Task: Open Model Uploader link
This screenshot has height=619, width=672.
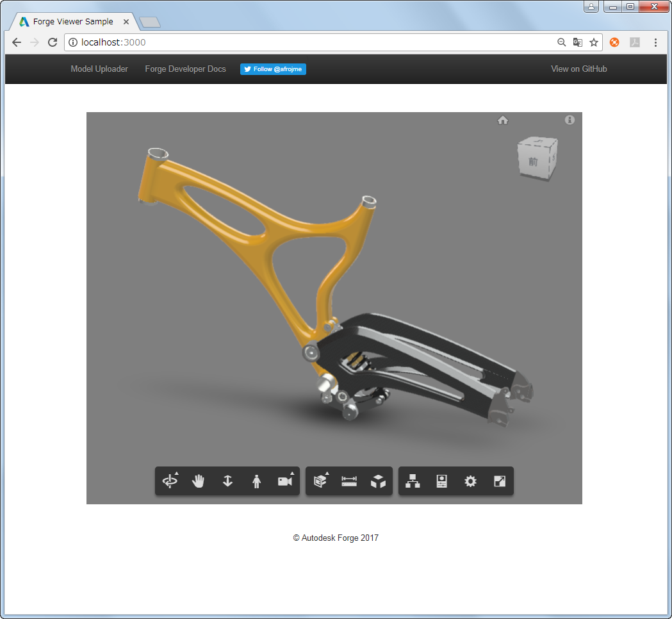Action: 99,69
